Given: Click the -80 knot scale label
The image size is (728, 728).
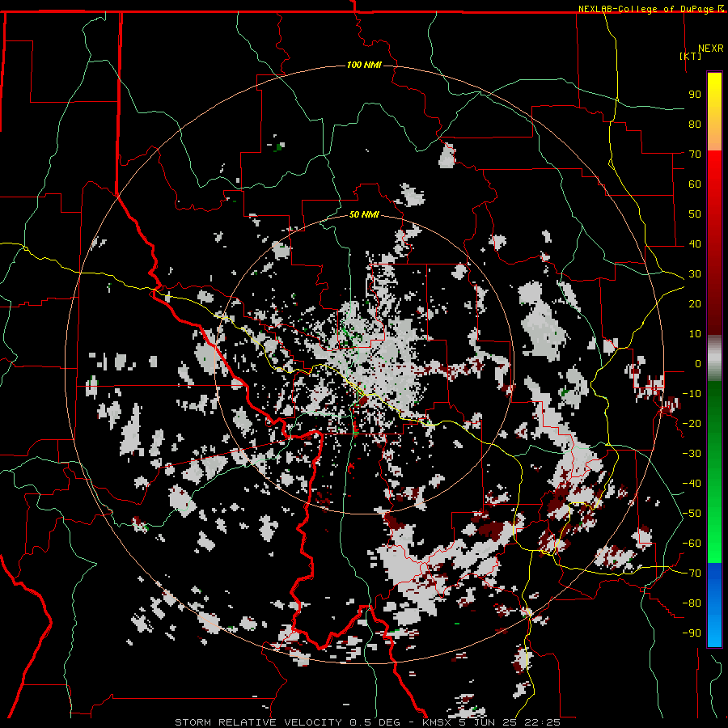Looking at the screenshot, I should [692, 603].
